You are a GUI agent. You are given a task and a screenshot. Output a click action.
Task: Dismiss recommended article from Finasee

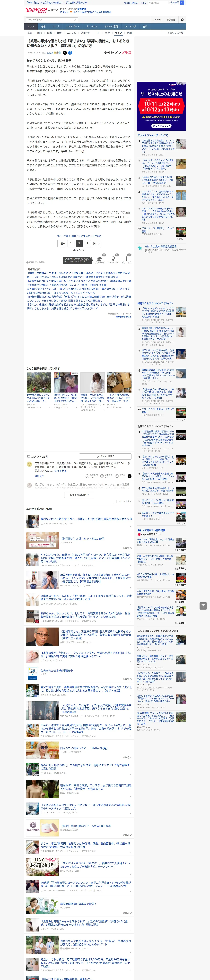pyautogui.click(x=130, y=408)
